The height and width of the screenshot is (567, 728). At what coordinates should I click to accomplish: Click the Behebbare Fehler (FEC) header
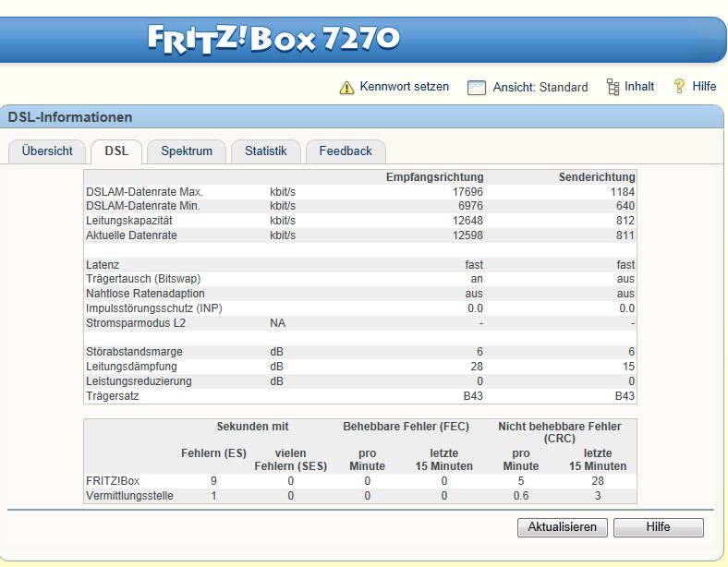(x=406, y=427)
